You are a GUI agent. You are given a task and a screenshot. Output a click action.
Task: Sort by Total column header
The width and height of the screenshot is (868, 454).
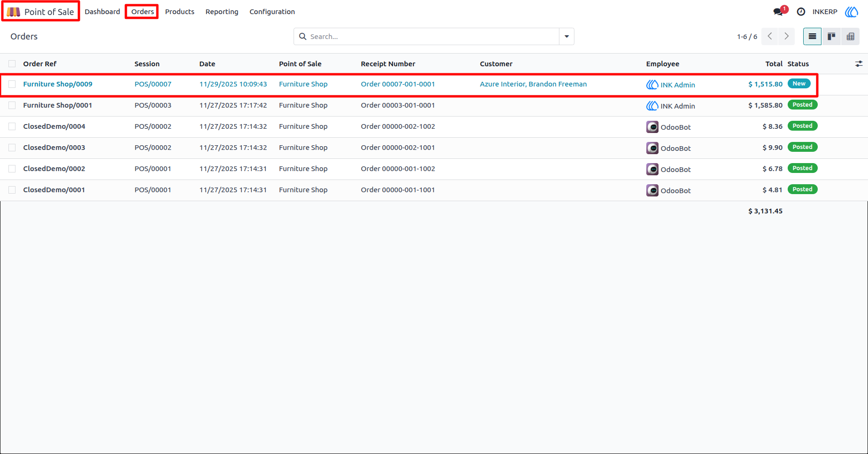[x=774, y=64]
